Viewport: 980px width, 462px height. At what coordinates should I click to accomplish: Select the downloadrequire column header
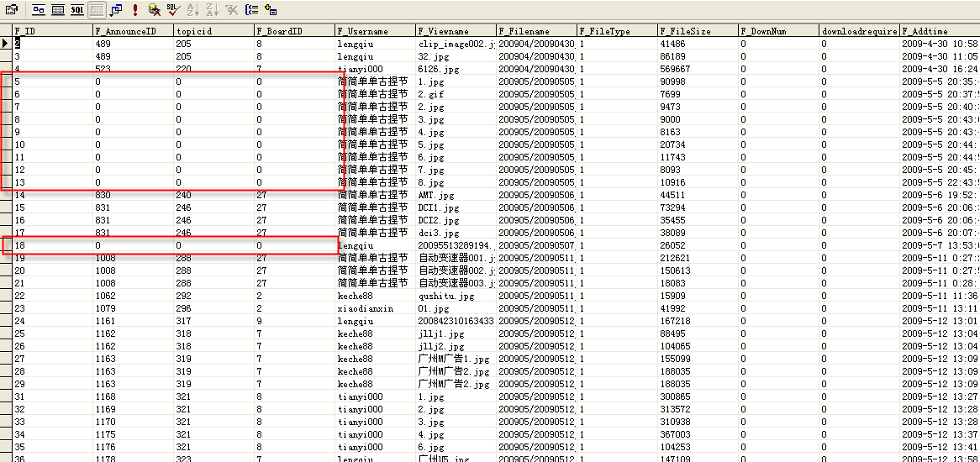[859, 31]
